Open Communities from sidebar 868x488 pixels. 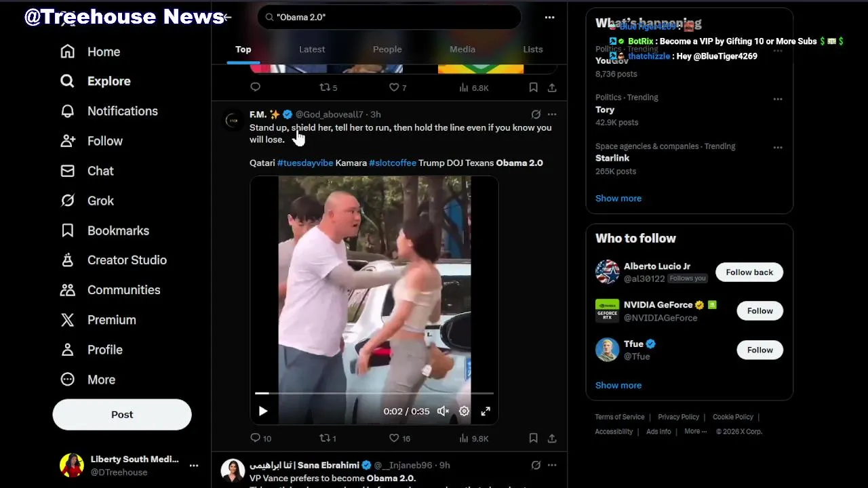coord(110,290)
